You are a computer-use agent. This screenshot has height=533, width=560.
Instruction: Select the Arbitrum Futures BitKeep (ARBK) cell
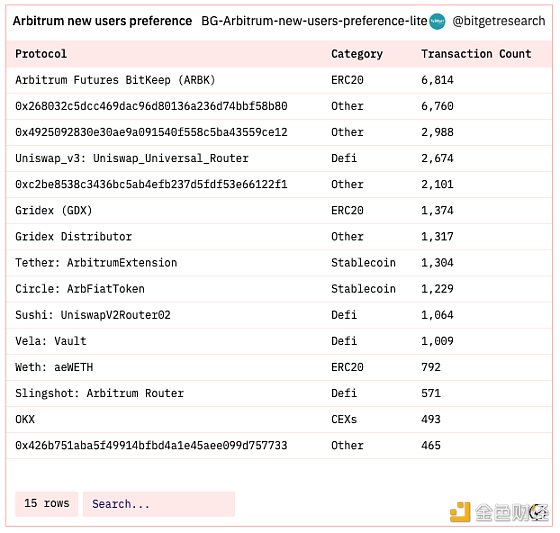pos(115,80)
